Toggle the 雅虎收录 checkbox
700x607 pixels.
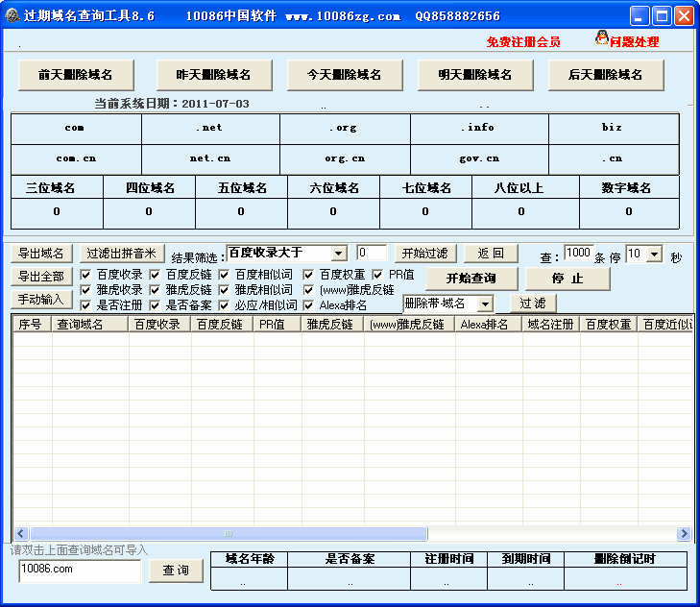click(85, 290)
